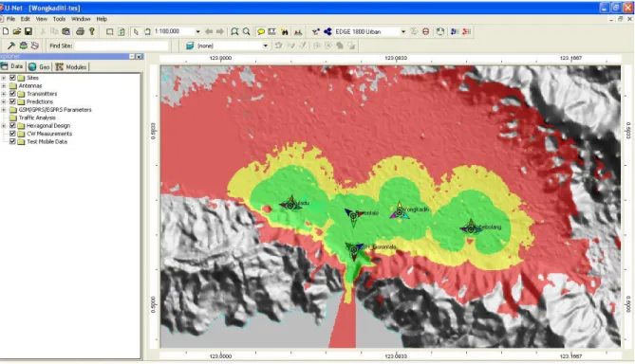Toggle the Sites folder checkbox
Image resolution: width=635 pixels, height=364 pixels.
12,78
